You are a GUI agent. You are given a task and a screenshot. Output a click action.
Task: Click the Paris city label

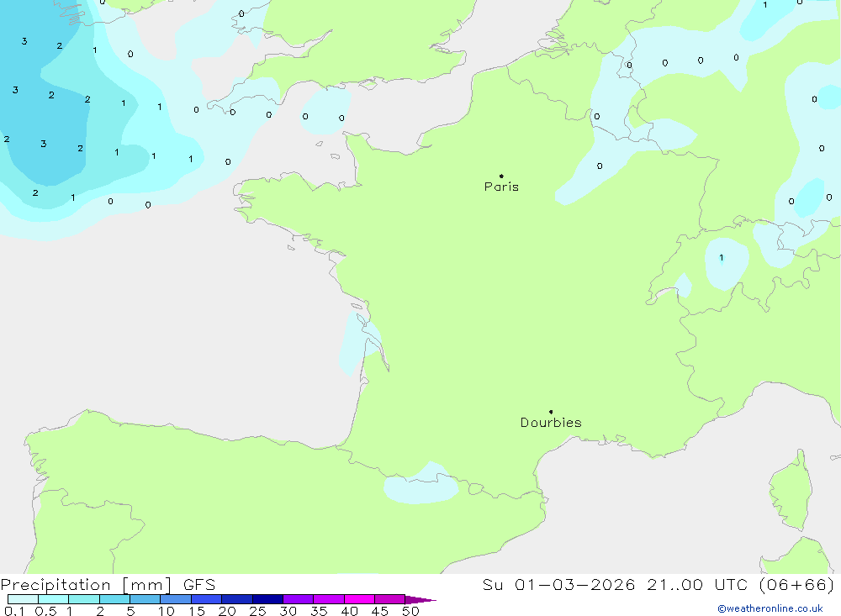[x=501, y=187]
